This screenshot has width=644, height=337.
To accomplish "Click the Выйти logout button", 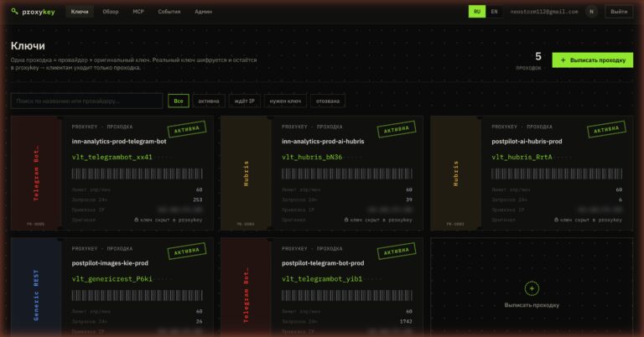I will (x=619, y=12).
